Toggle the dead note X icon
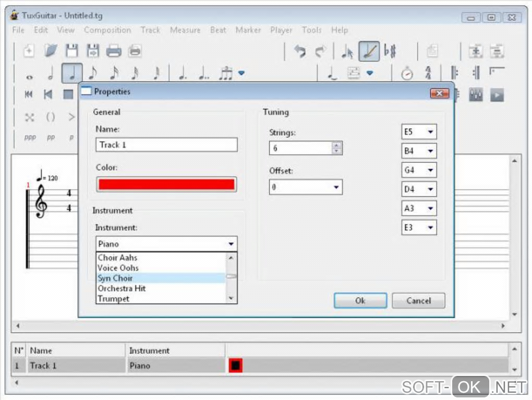This screenshot has width=532, height=400. point(30,117)
